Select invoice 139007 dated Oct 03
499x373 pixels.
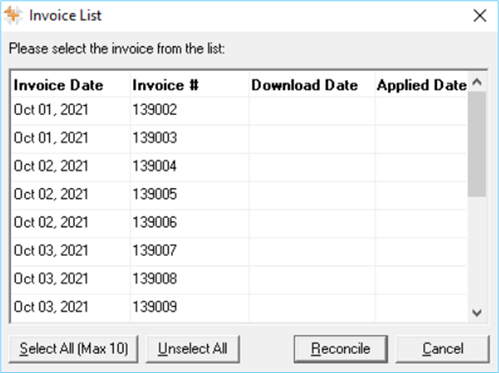pos(239,251)
